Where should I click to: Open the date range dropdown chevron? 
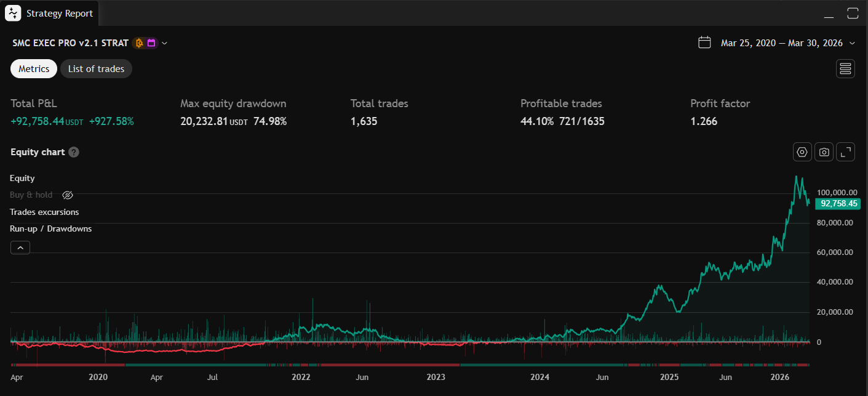click(x=853, y=42)
